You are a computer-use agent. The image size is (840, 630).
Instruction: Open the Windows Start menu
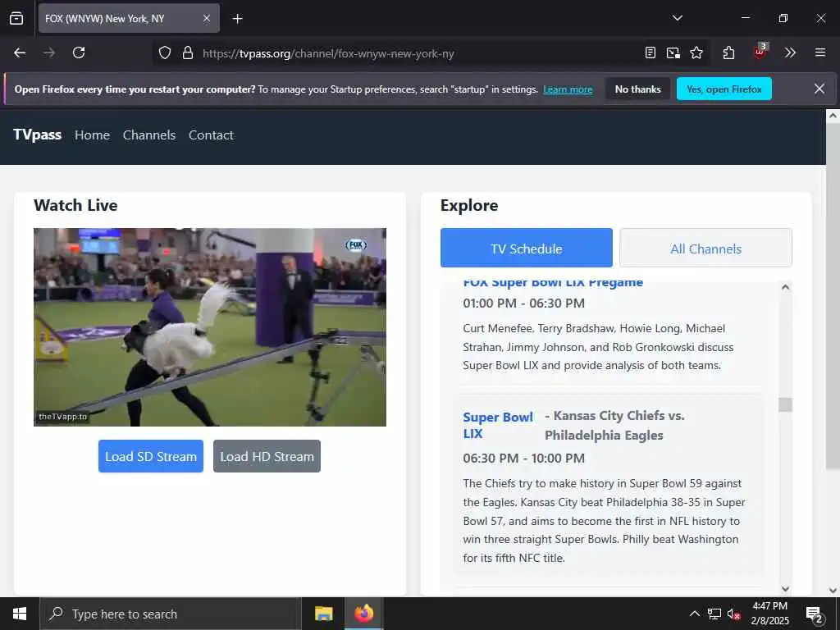[x=20, y=614]
